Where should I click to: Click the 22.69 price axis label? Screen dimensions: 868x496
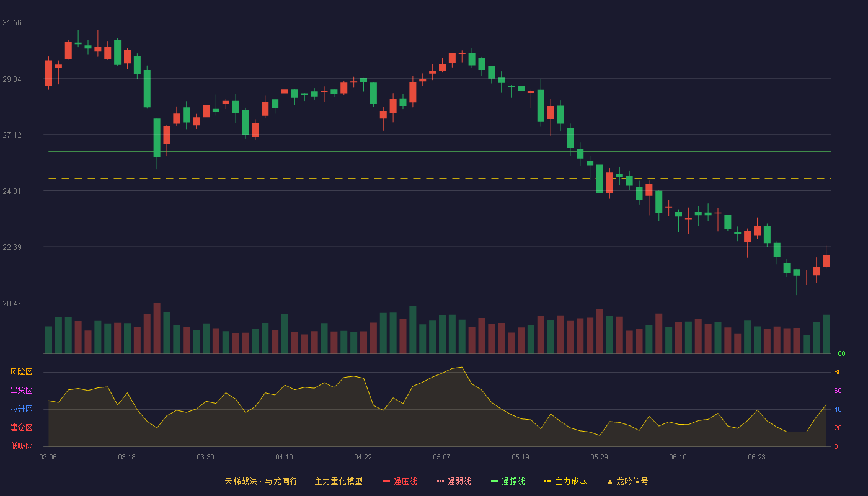click(12, 247)
